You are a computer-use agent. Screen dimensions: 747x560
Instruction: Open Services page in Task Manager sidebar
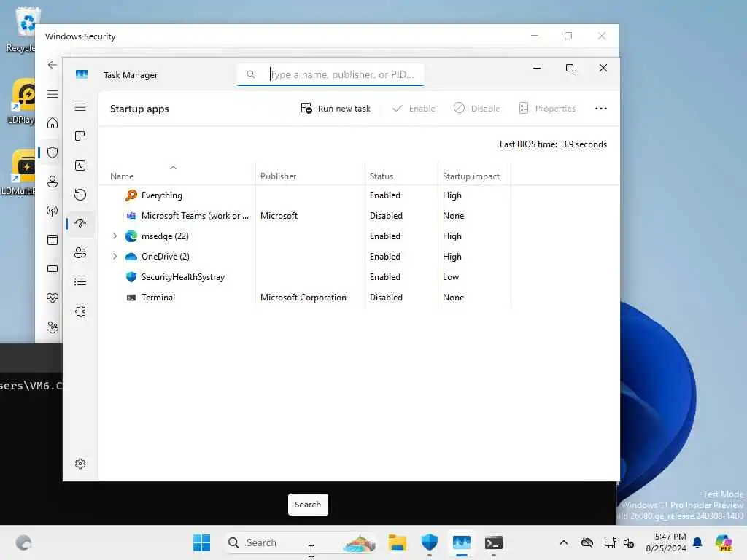(80, 311)
